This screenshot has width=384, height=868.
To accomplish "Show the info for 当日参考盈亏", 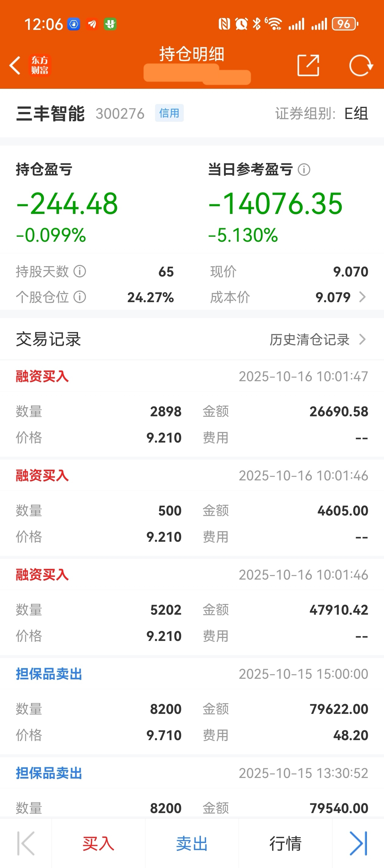I will click(x=304, y=169).
